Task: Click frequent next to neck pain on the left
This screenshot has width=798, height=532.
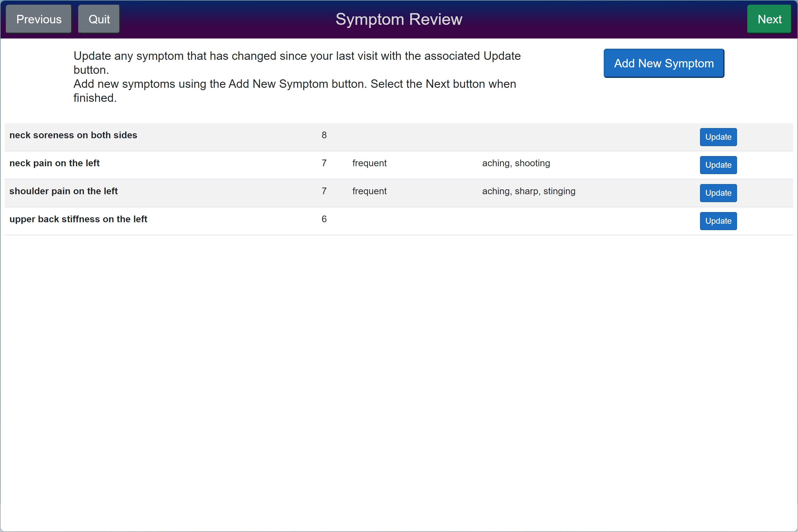Action: point(369,163)
